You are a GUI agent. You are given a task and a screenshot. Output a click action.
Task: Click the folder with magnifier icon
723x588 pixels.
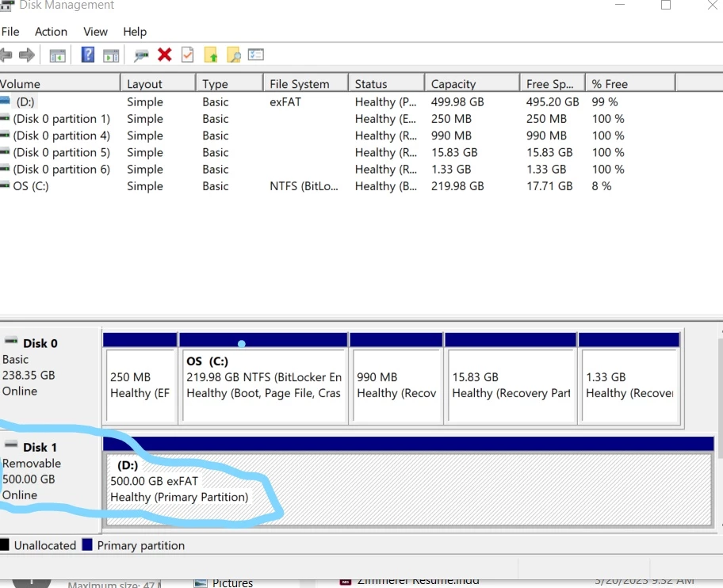[x=234, y=55]
